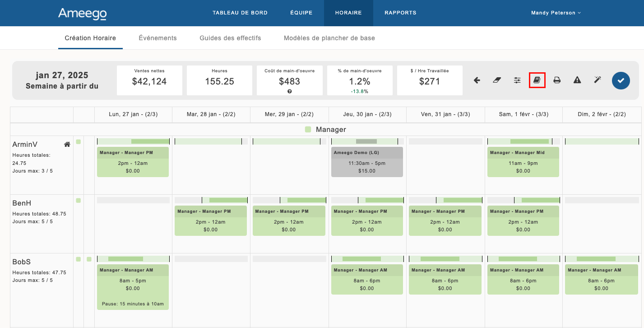Click the help icon under Coût de main-d'oeuvre

tap(289, 91)
